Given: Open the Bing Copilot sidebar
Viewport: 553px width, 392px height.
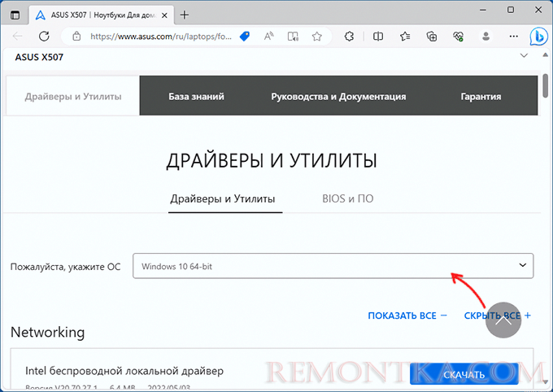Looking at the screenshot, I should coord(539,37).
